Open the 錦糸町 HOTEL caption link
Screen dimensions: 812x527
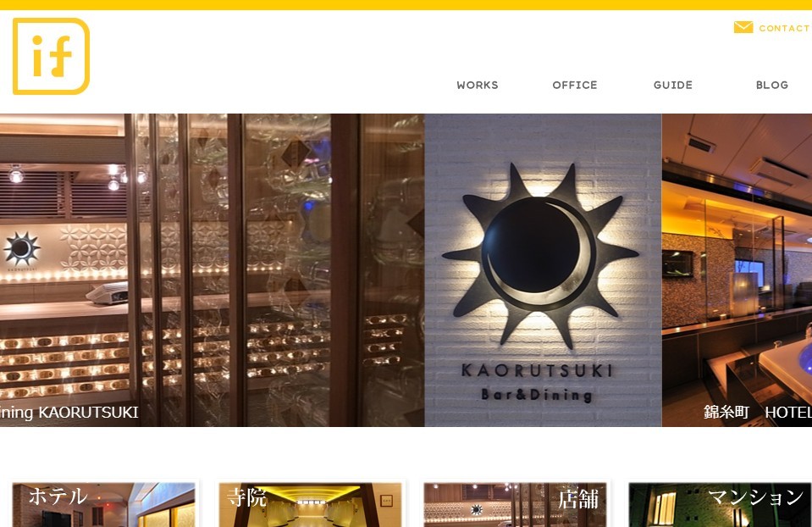click(757, 413)
